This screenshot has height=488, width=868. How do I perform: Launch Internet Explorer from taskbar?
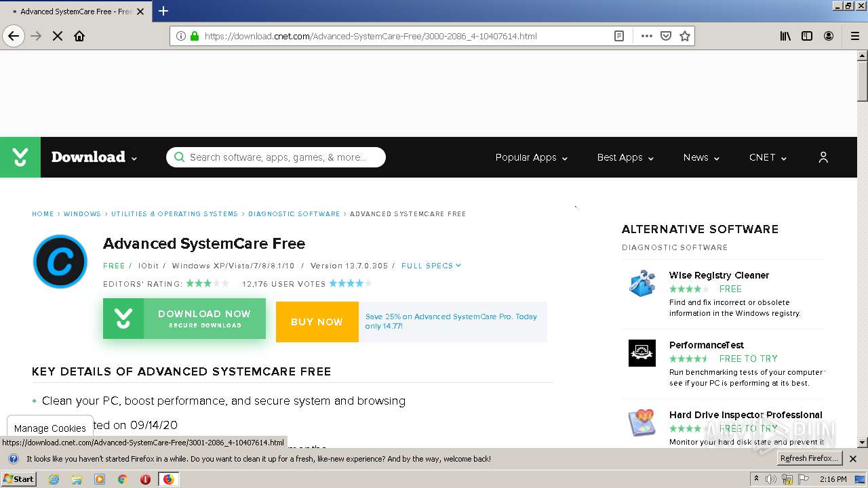(54, 479)
